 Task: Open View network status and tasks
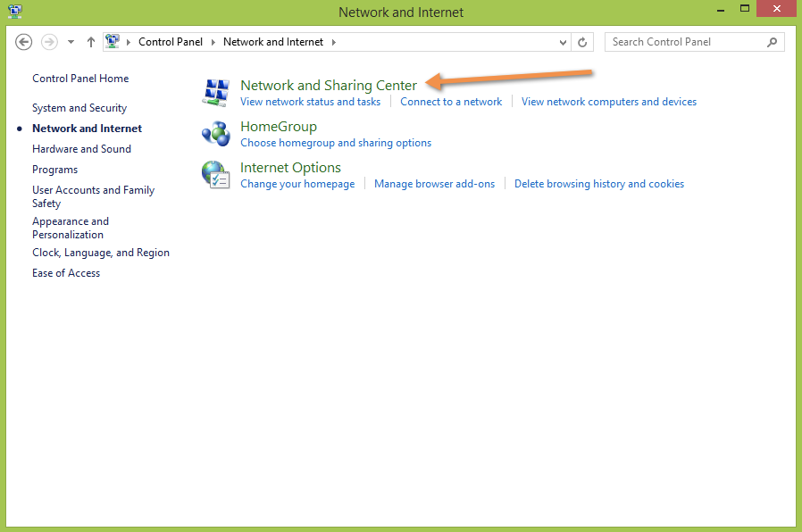pos(310,102)
